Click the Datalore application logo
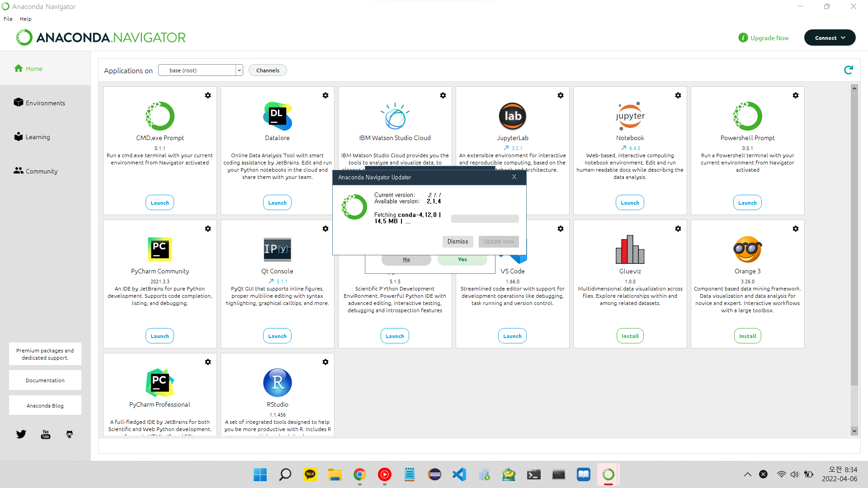Viewport: 868px width, 488px height. 277,116
